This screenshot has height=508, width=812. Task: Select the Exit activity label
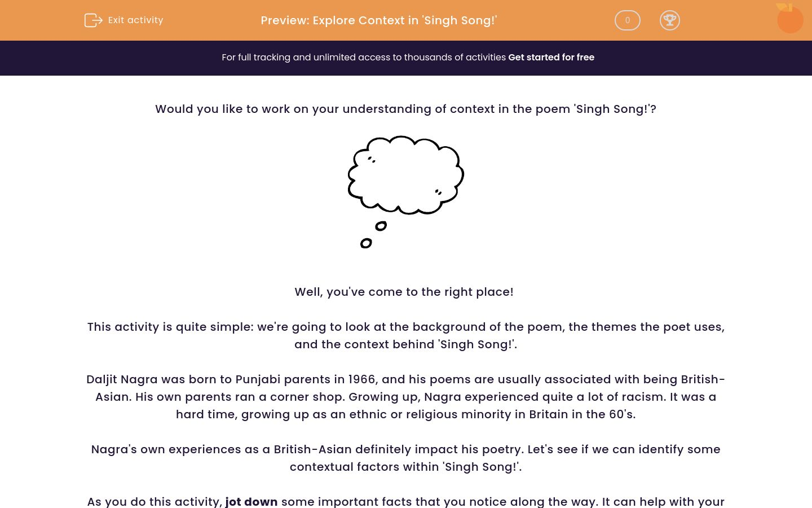135,20
